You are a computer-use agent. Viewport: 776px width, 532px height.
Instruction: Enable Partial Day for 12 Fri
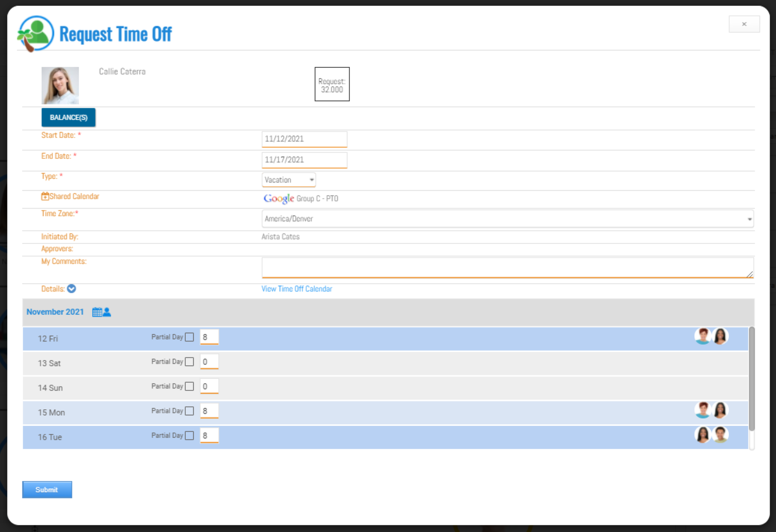tap(190, 337)
